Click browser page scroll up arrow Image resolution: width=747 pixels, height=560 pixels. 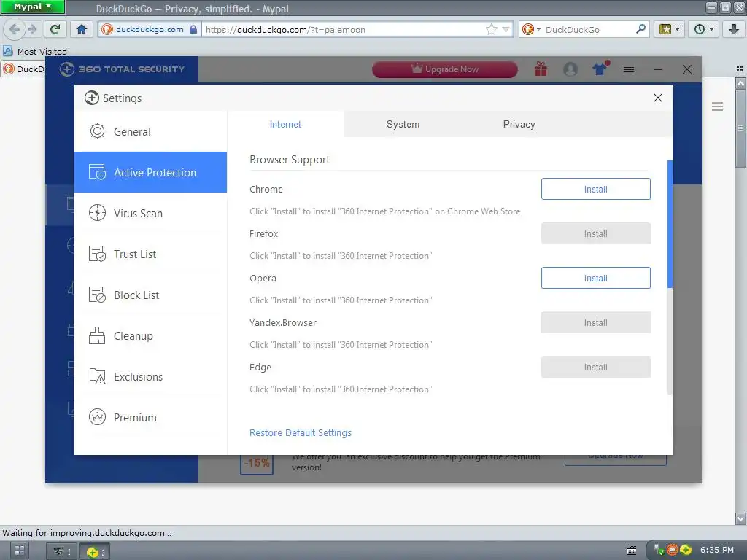[740, 83]
